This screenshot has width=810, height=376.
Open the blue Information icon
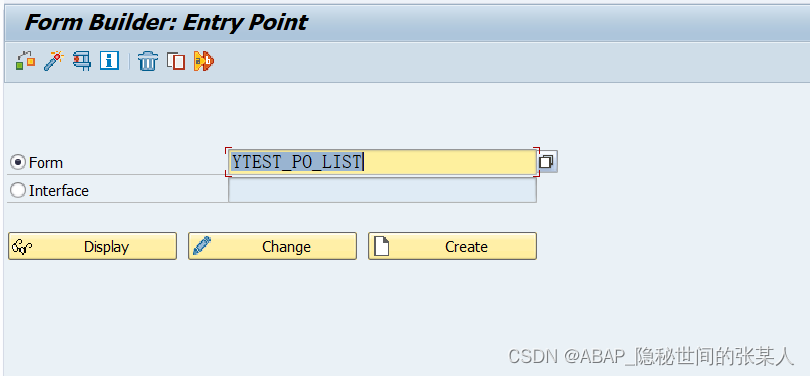[x=110, y=61]
